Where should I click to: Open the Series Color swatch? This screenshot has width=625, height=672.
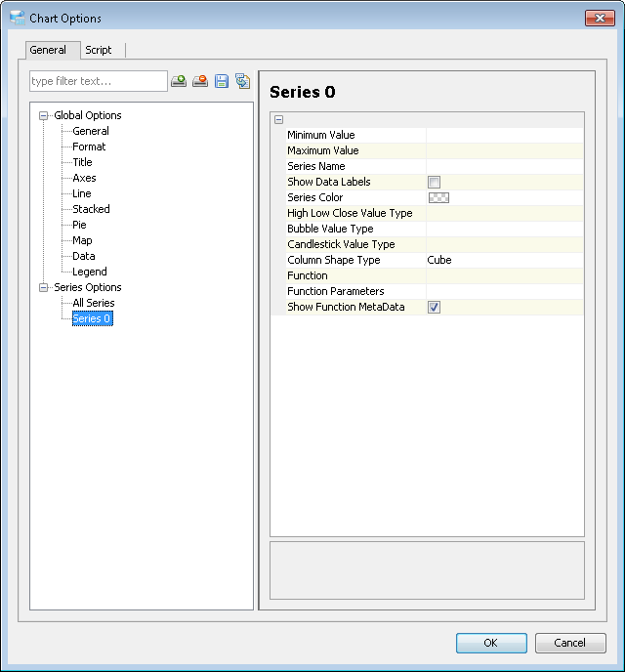[x=439, y=197]
